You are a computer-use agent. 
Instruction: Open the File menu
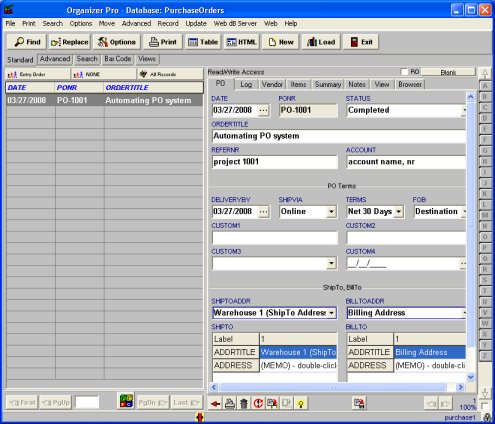click(10, 23)
